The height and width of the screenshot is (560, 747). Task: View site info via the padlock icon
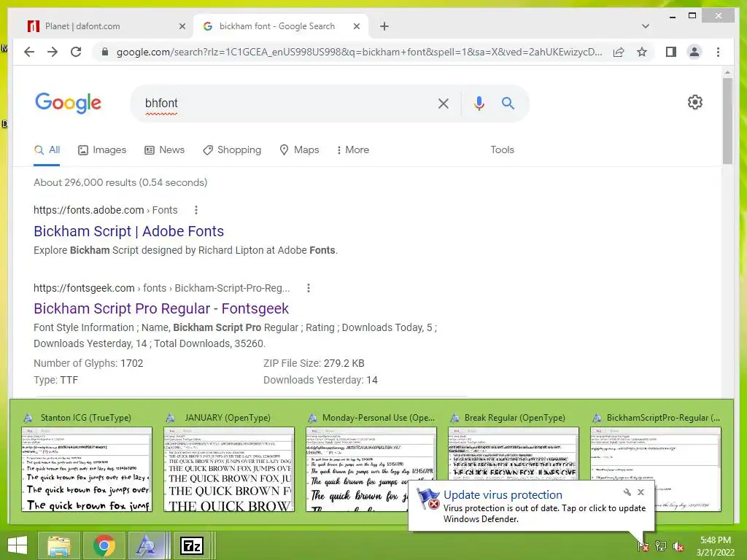coord(105,52)
